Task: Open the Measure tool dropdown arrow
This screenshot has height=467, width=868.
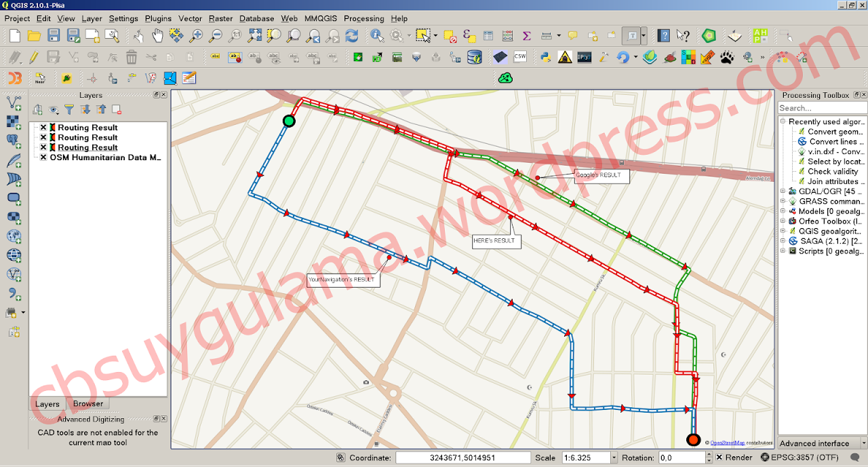Action: [x=558, y=35]
